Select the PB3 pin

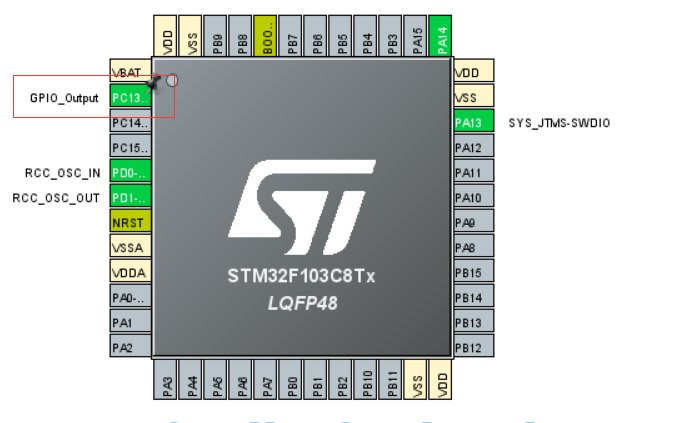pyautogui.click(x=390, y=36)
